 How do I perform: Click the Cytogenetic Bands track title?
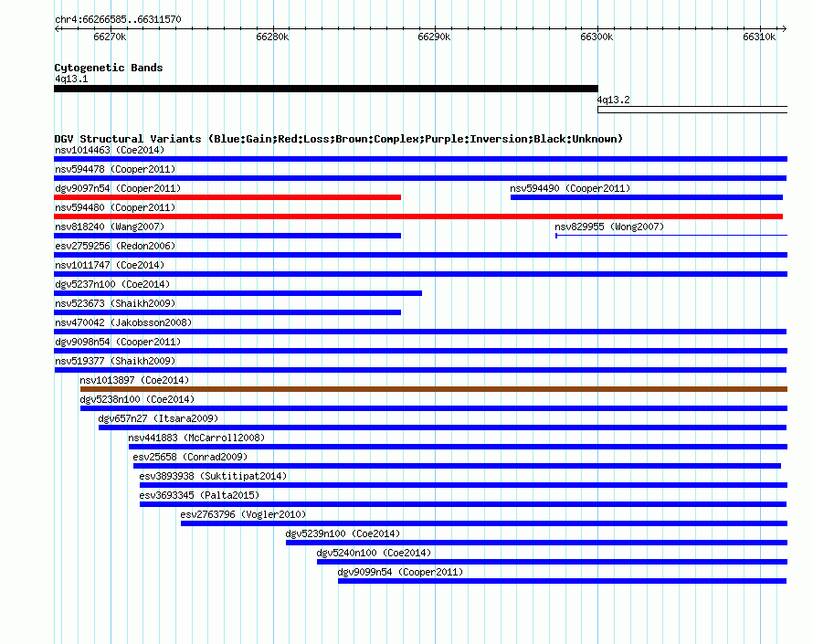pyautogui.click(x=109, y=68)
